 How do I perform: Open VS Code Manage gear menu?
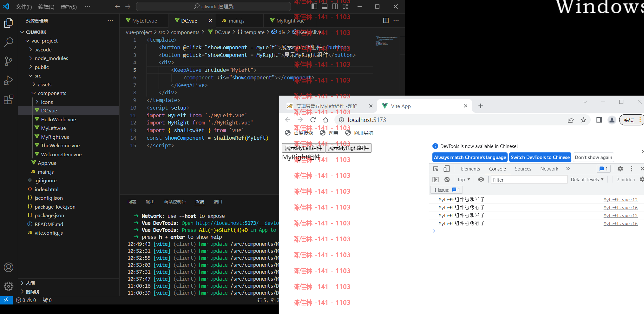click(9, 286)
